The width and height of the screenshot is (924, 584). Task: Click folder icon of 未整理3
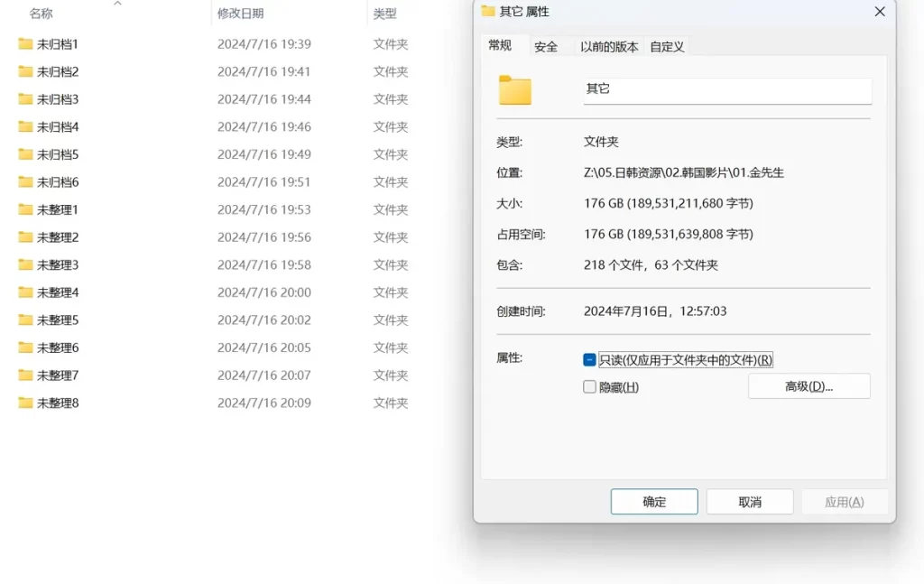[25, 264]
